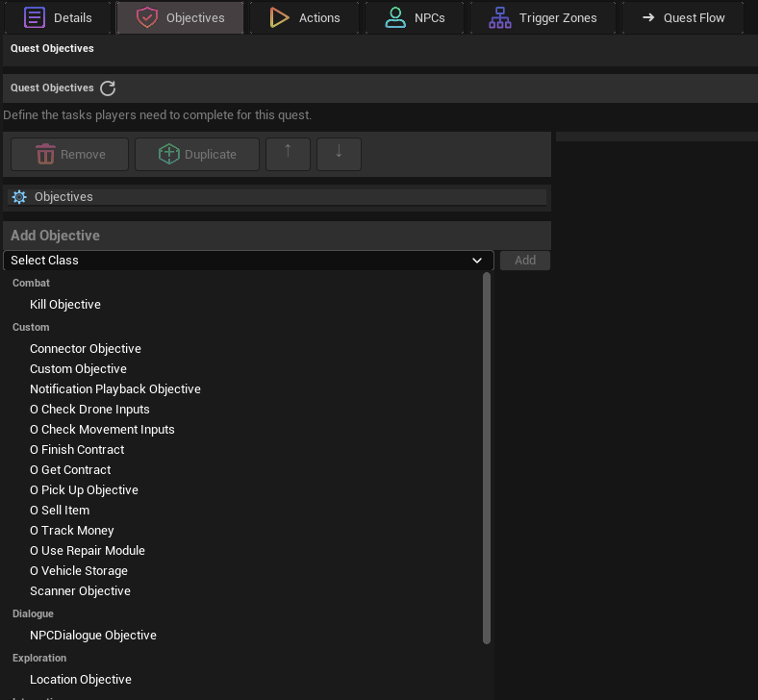Click the Add button
The image size is (758, 700).
point(525,261)
